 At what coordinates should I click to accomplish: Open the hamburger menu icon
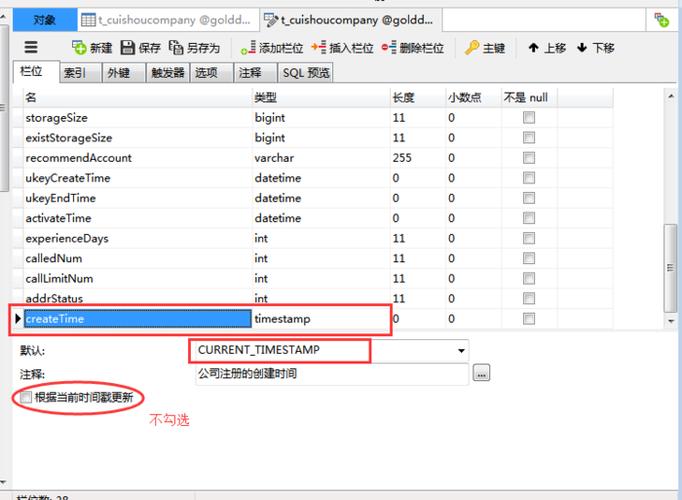[30, 47]
